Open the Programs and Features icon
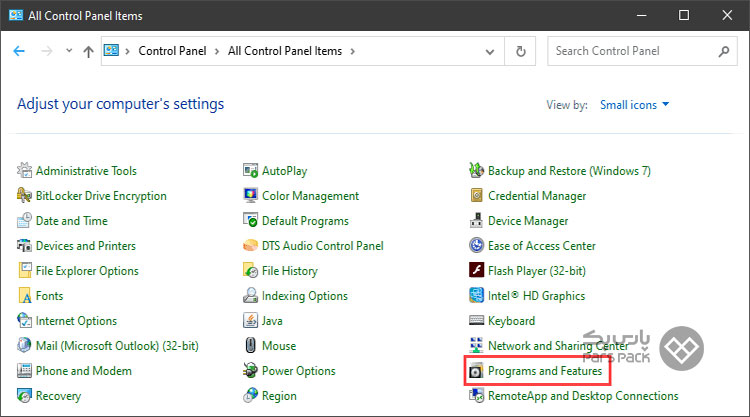Screen dimensions: 750x417 point(476,371)
